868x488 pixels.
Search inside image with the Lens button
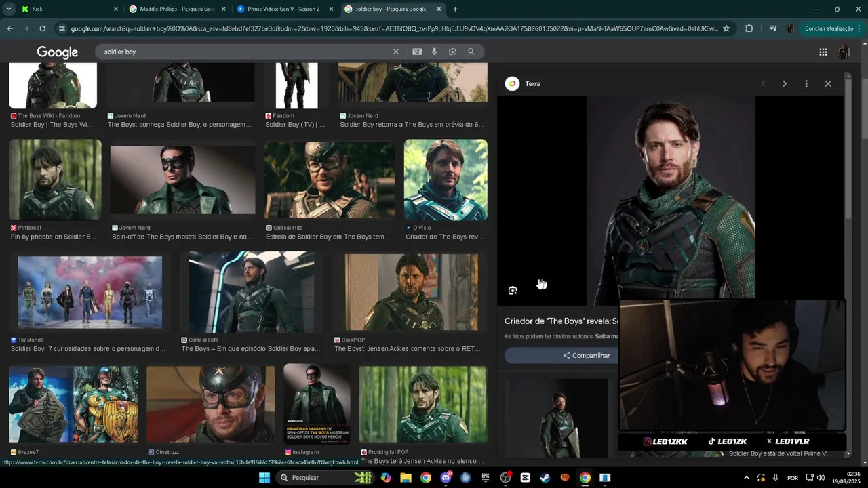point(513,290)
